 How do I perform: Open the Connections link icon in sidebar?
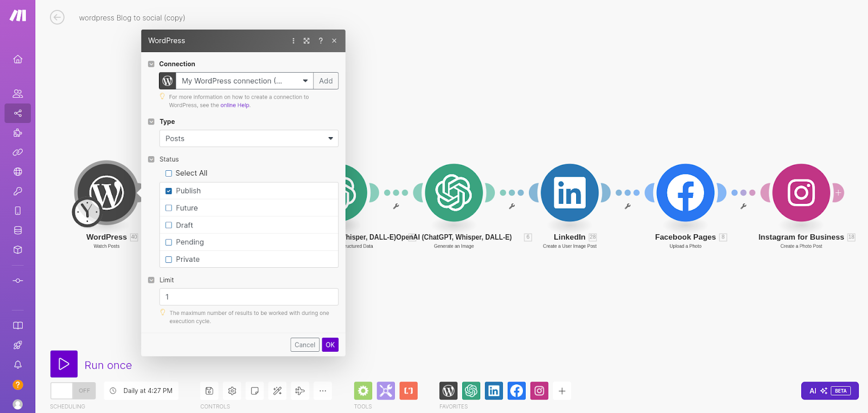(18, 152)
